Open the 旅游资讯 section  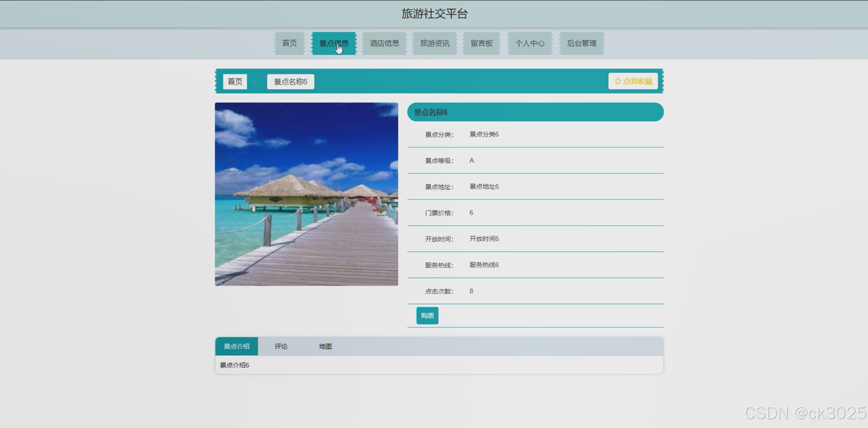pyautogui.click(x=435, y=43)
